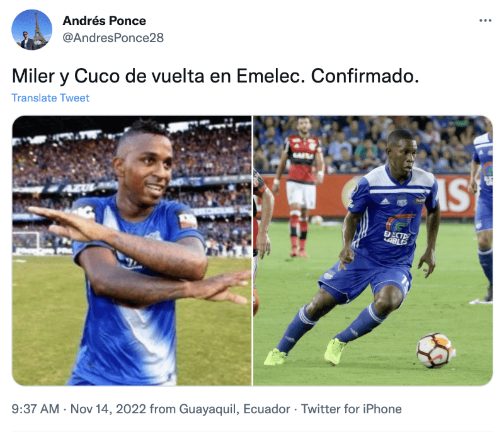Click the 9:37 AM timestamp
Image resolution: width=504 pixels, height=432 pixels.
tap(35, 409)
